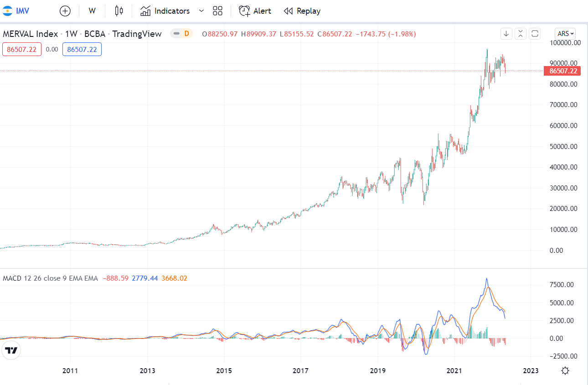Open chart settings gear icon

565,370
